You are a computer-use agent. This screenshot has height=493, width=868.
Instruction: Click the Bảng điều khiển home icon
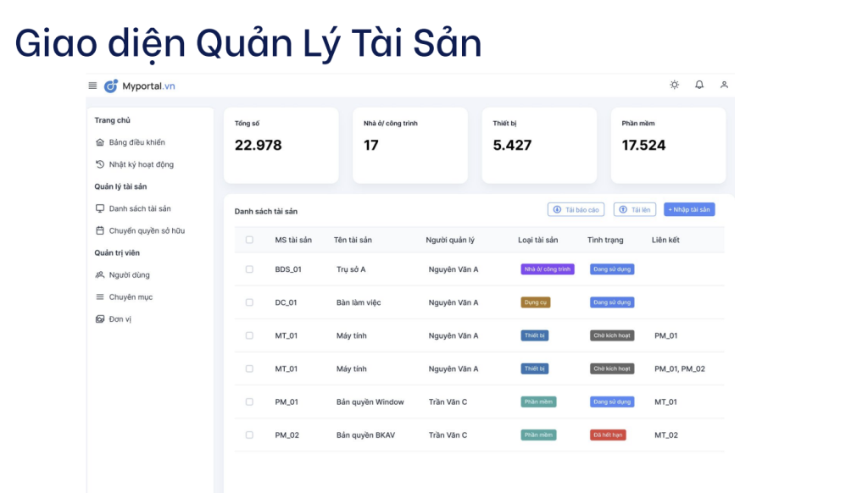(x=100, y=142)
